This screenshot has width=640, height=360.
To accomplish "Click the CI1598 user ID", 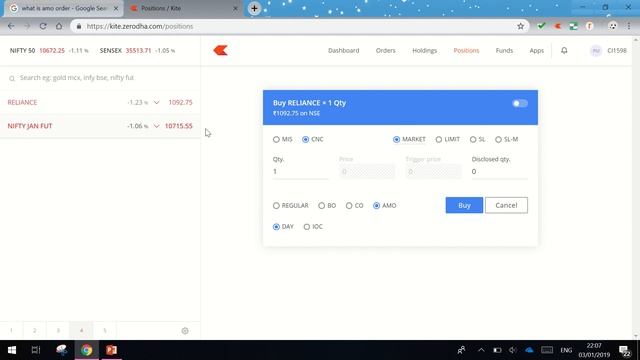I will tap(617, 51).
